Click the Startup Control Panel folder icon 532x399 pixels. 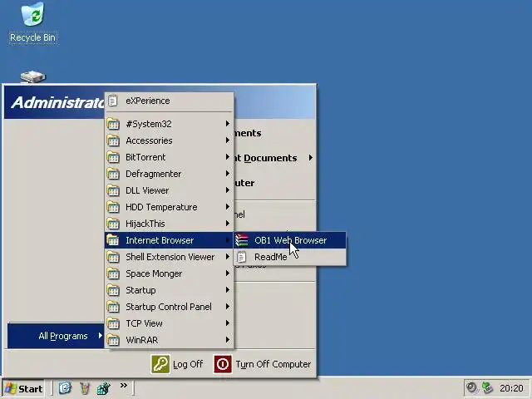(113, 307)
